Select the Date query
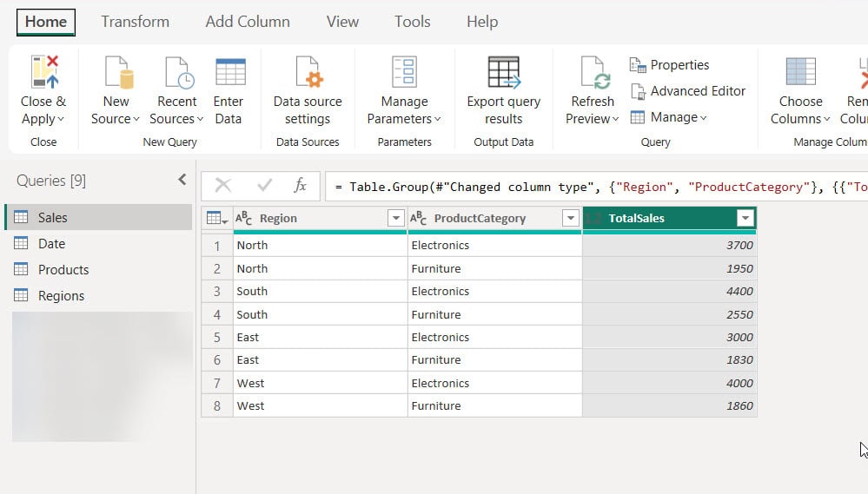Image resolution: width=868 pixels, height=494 pixels. pos(99,243)
